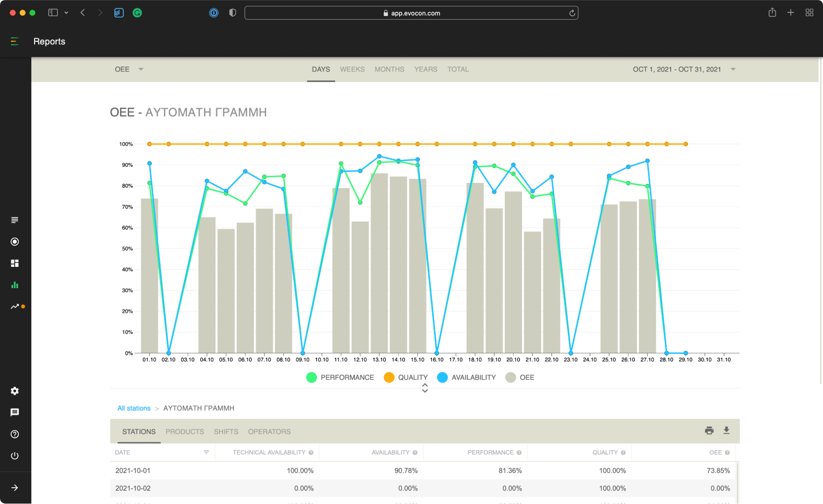Click the 2021-10-01 table row
Image resolution: width=823 pixels, height=504 pixels.
pyautogui.click(x=423, y=470)
